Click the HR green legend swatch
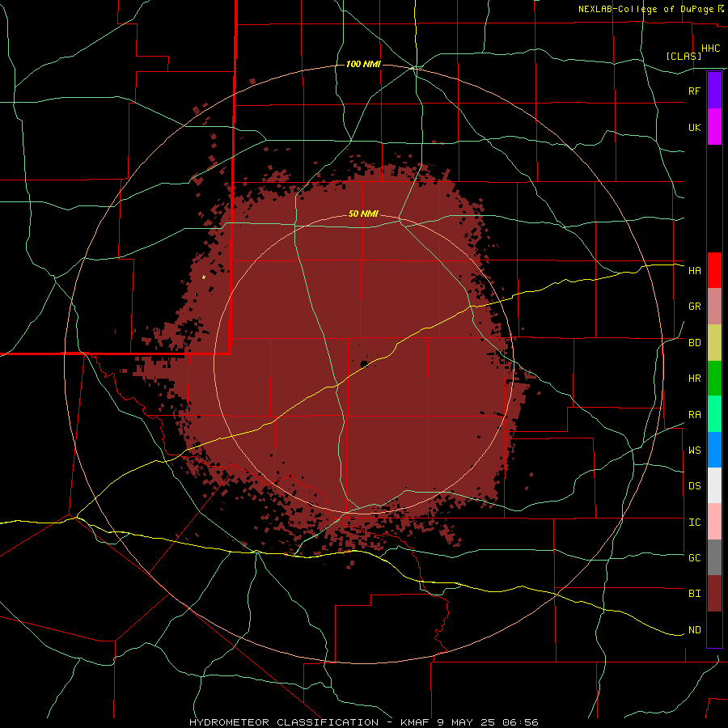 (x=714, y=379)
